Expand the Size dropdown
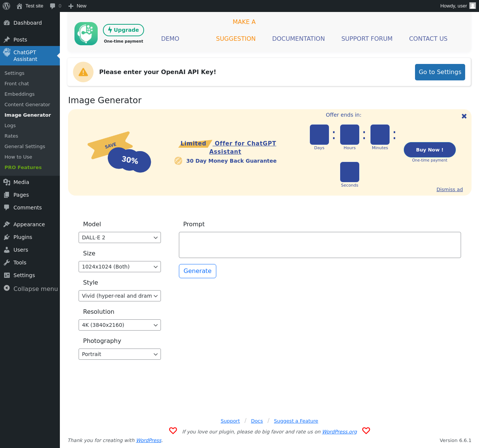Image resolution: width=479 pixels, height=448 pixels. click(x=120, y=267)
